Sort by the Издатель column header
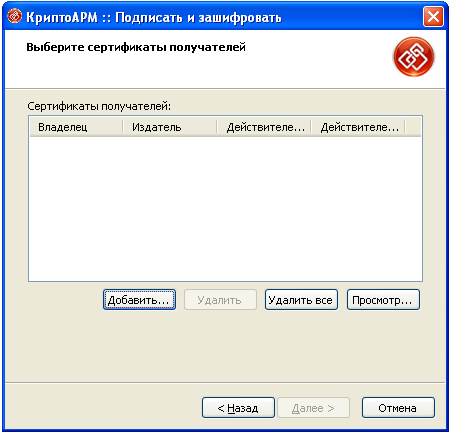The image size is (451, 435). 170,127
